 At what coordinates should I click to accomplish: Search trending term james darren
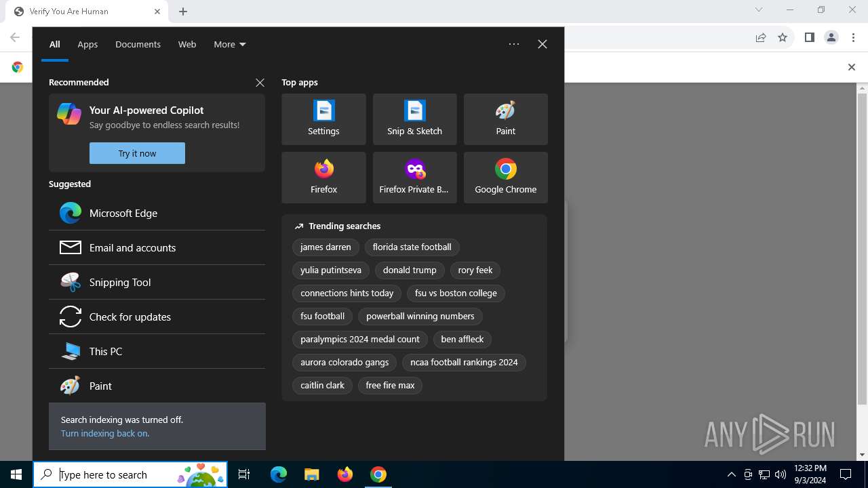(x=325, y=247)
